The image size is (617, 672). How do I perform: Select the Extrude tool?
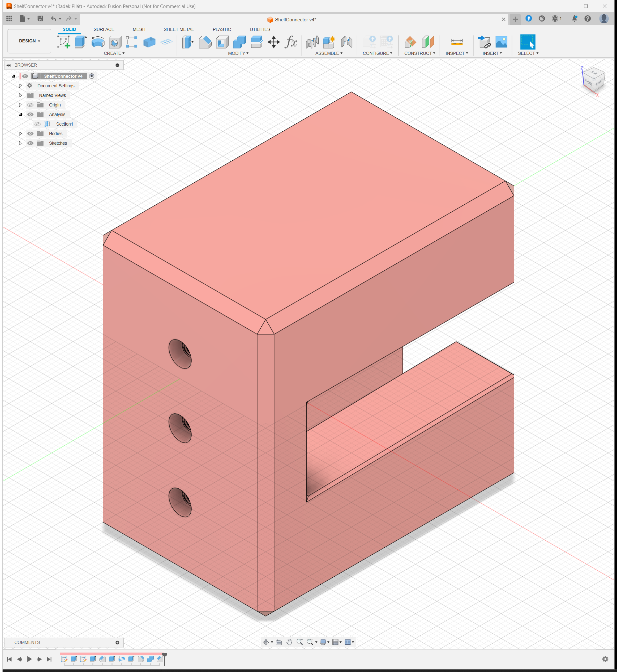click(x=80, y=42)
